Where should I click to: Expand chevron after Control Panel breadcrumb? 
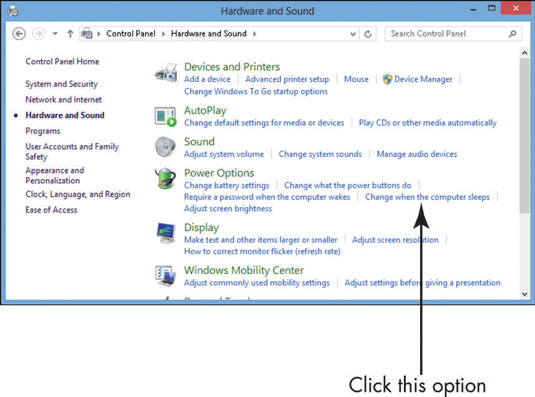[163, 34]
